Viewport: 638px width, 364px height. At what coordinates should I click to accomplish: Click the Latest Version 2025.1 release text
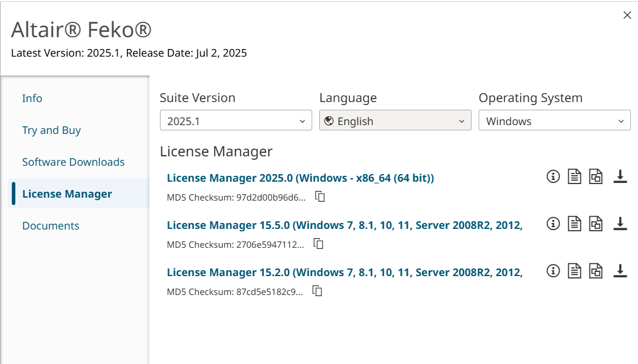[x=129, y=53]
